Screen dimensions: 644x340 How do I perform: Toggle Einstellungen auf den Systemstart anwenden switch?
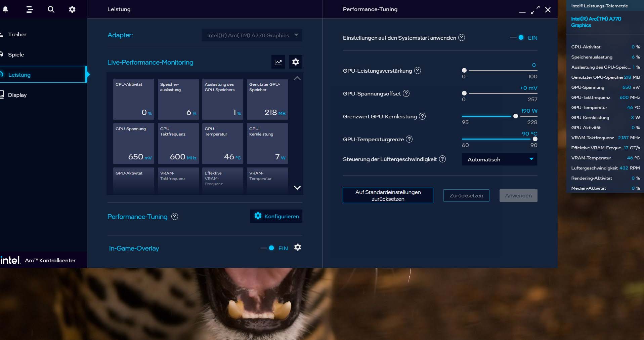pos(517,38)
